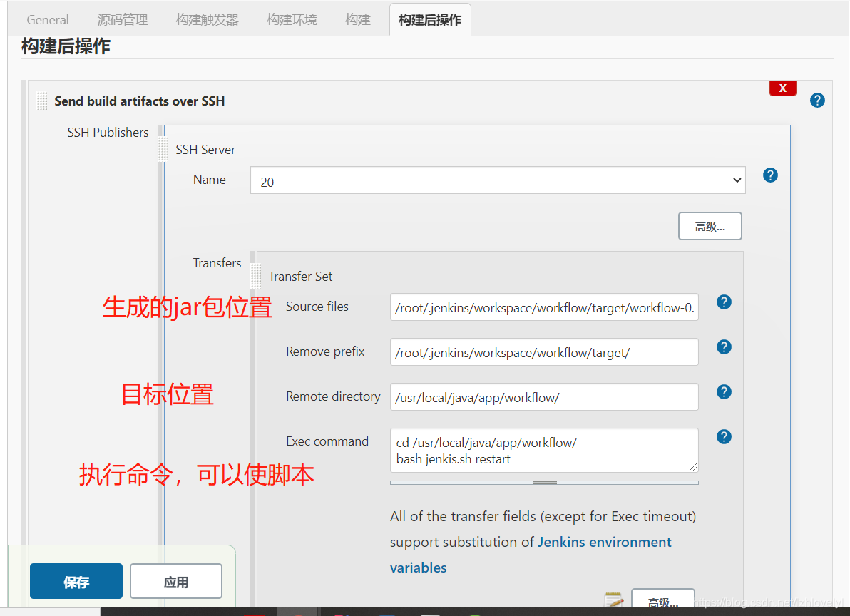Click 应用 button
Screen dimensions: 850x616
(176, 581)
